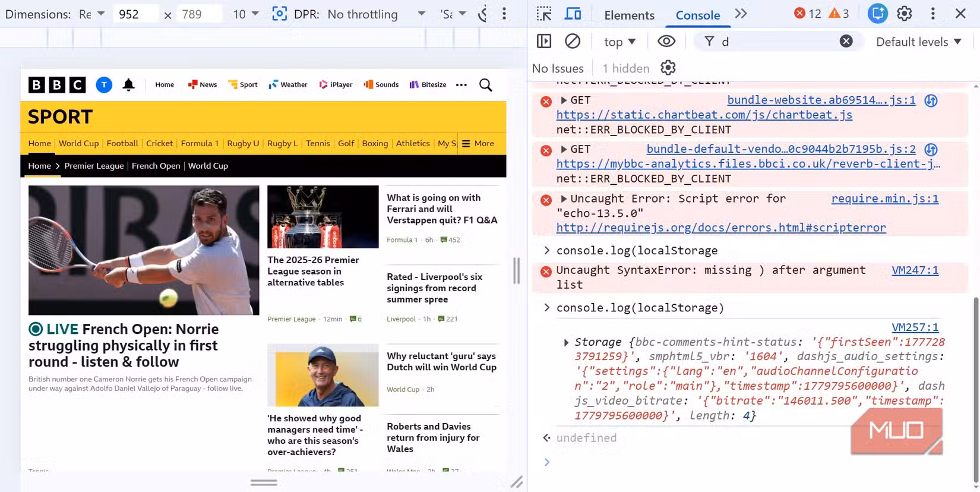The width and height of the screenshot is (980, 492).
Task: Open the DevTools more options menu
Action: click(933, 14)
